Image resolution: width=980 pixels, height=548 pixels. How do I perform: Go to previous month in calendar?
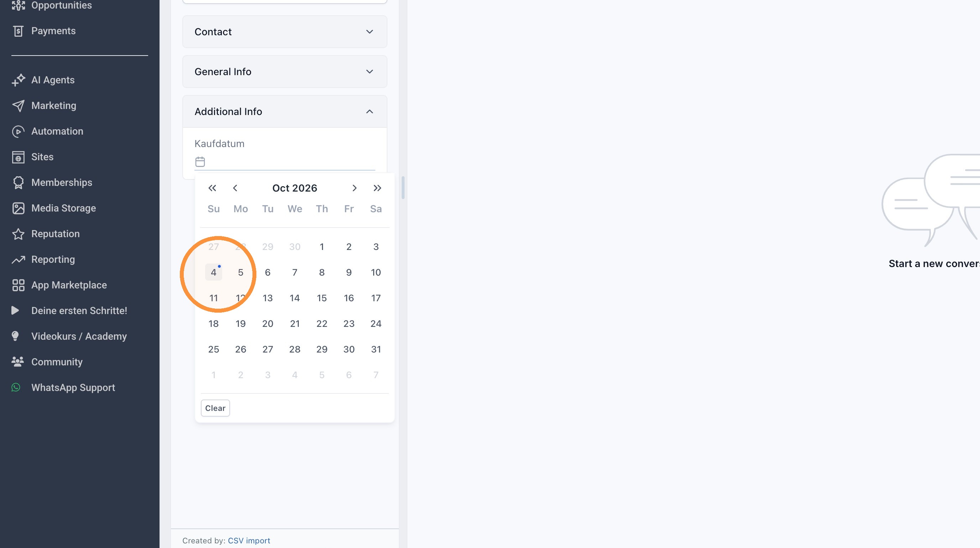point(235,188)
